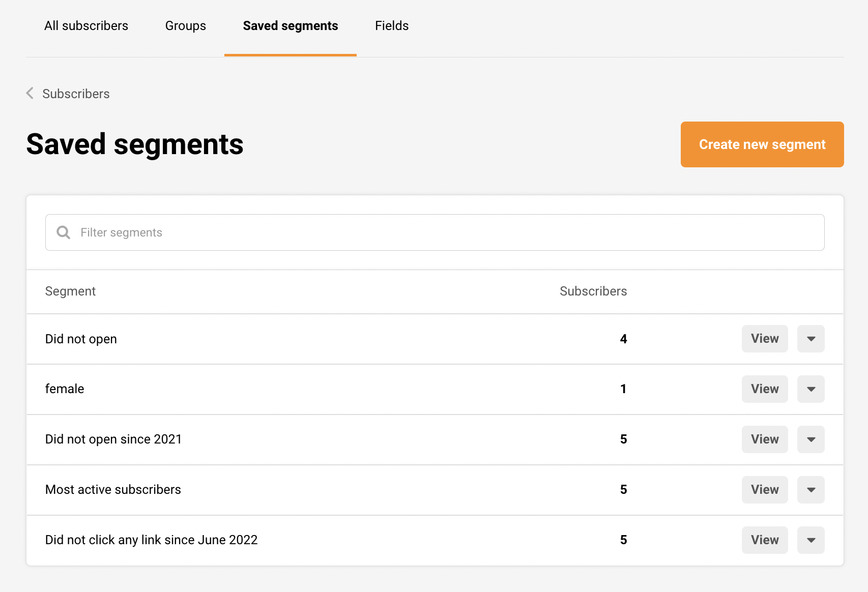View the Did not open segment

[x=764, y=339]
